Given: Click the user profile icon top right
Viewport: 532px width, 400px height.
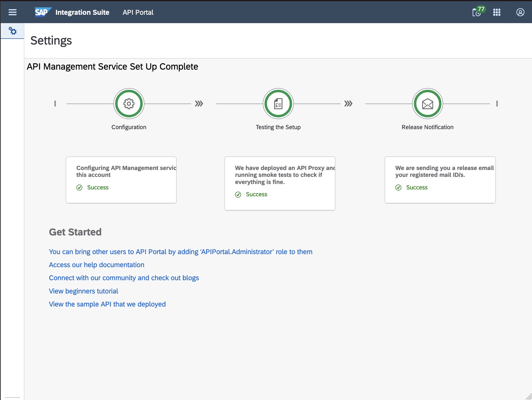Looking at the screenshot, I should point(520,12).
